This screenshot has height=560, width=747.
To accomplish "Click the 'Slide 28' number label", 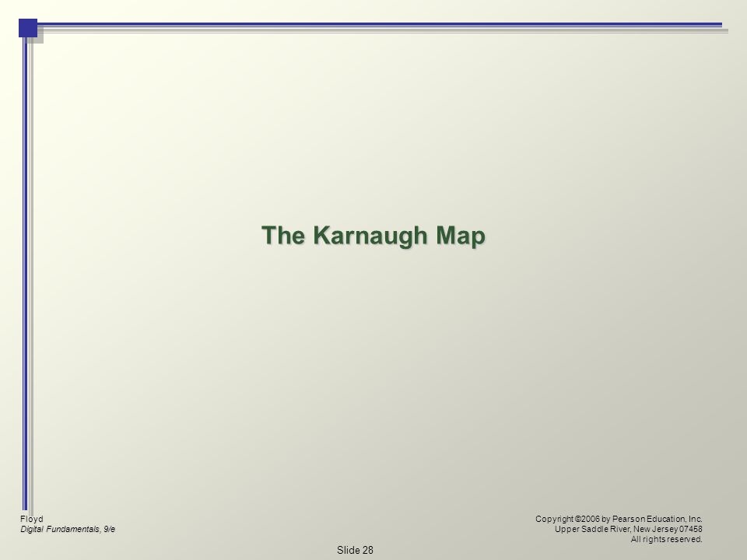I will pyautogui.click(x=355, y=550).
